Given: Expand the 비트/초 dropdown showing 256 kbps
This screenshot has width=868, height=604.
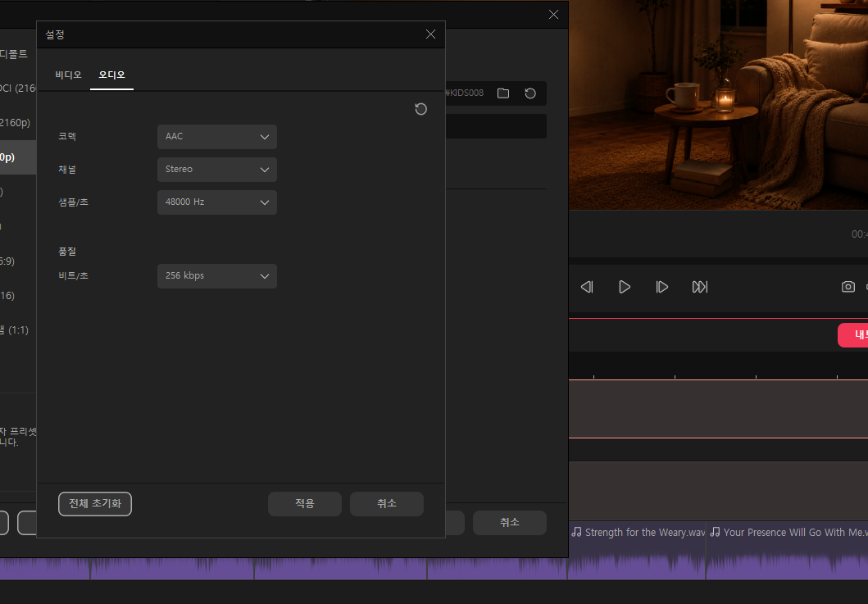Looking at the screenshot, I should click(x=217, y=275).
